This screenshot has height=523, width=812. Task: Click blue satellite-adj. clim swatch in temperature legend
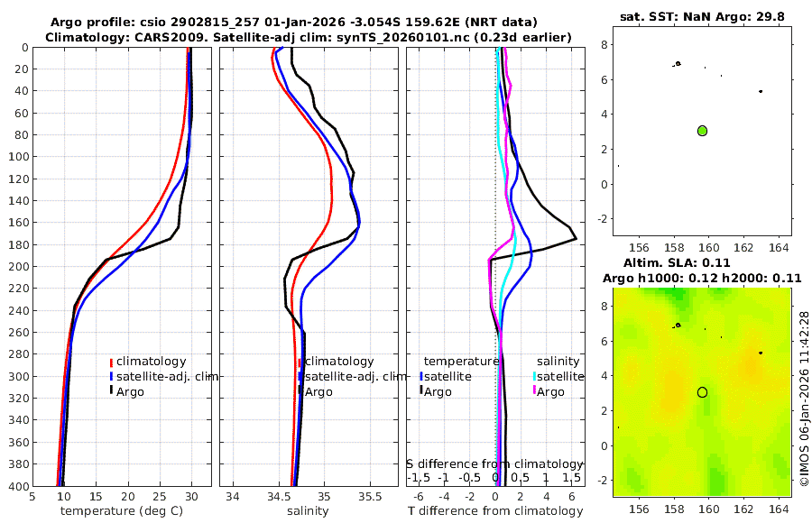111,377
